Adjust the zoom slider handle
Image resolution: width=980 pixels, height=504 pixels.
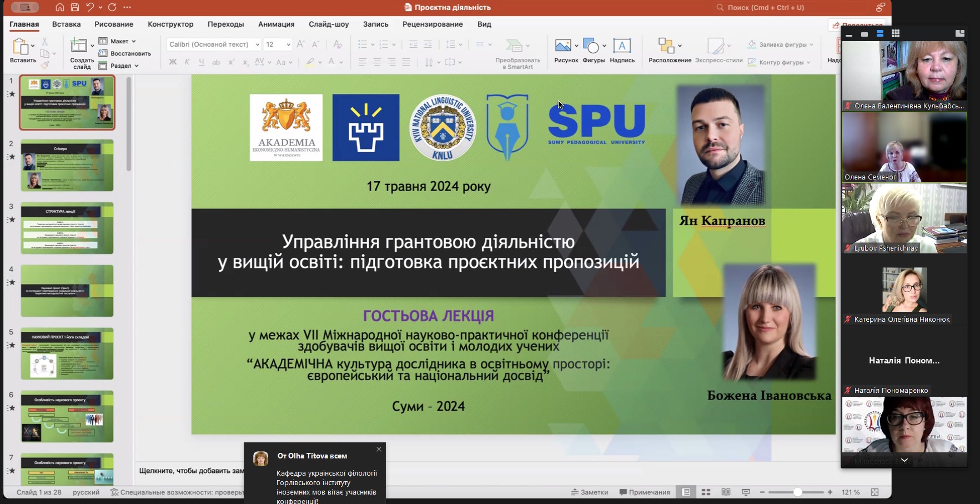coord(797,492)
